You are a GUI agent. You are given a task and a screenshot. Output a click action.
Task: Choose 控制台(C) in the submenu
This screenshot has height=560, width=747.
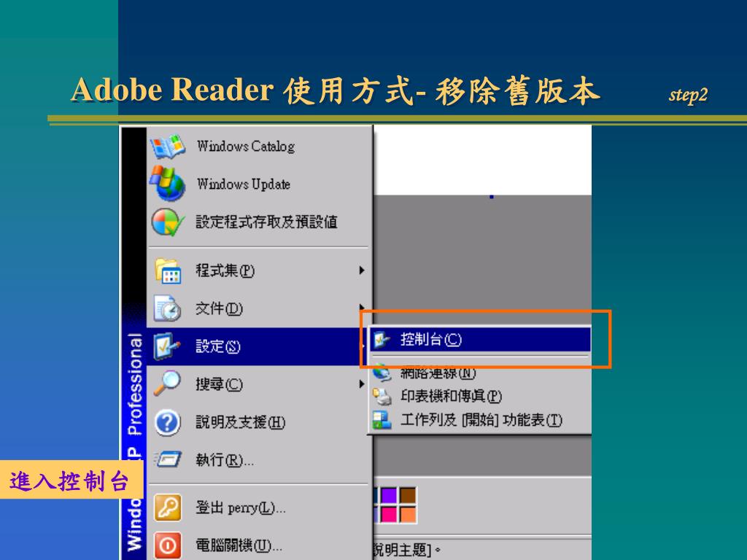point(480,340)
